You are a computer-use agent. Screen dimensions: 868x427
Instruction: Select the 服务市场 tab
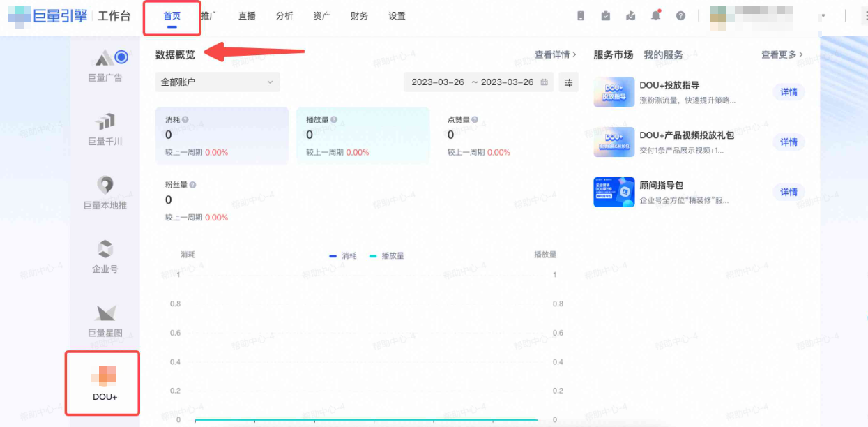614,54
